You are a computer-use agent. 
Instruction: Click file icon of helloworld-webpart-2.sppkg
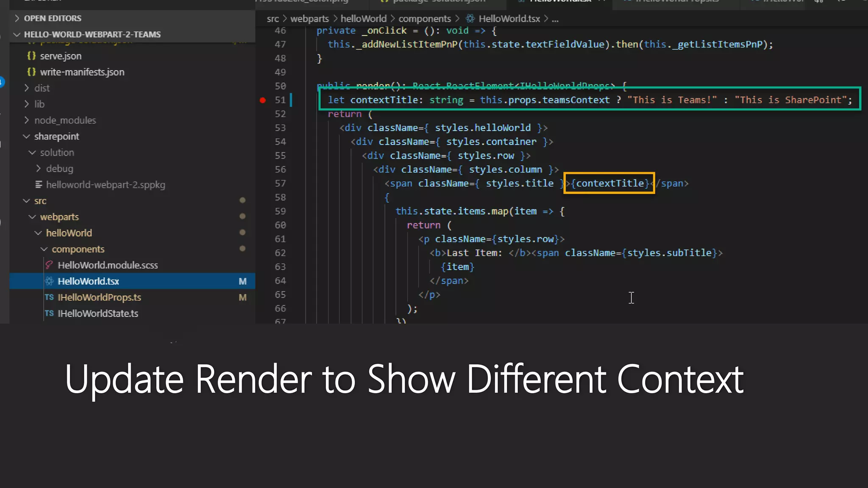(39, 185)
